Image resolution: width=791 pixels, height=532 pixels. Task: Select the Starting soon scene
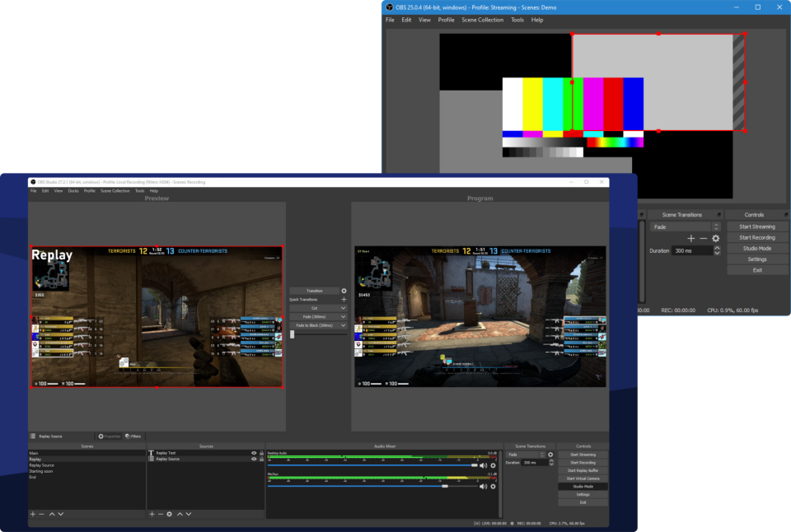41,471
